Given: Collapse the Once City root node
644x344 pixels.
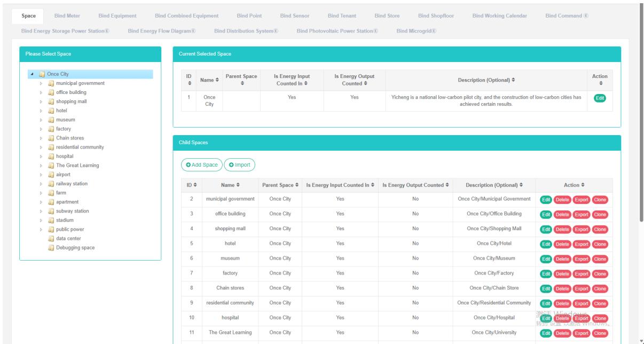Looking at the screenshot, I should click(34, 74).
